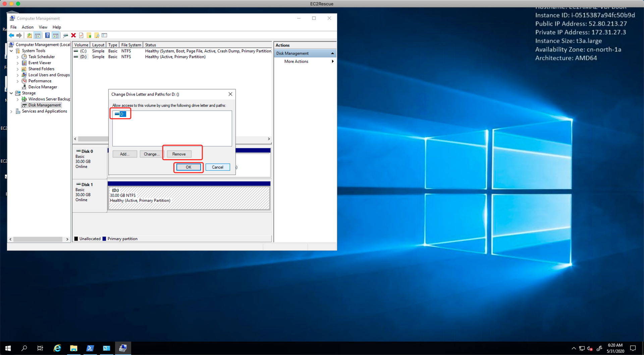Click the Connect disk rescan toolbar icon
The width and height of the screenshot is (644, 355).
point(65,35)
